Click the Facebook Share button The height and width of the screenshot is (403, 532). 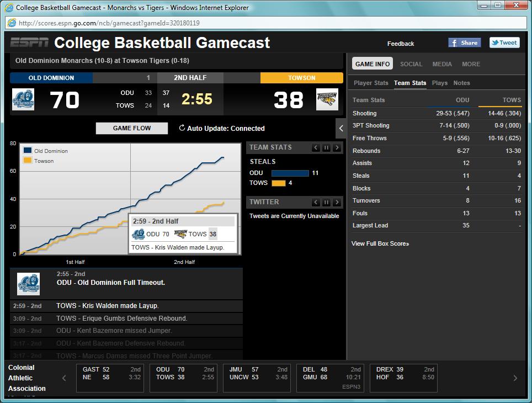(x=465, y=43)
